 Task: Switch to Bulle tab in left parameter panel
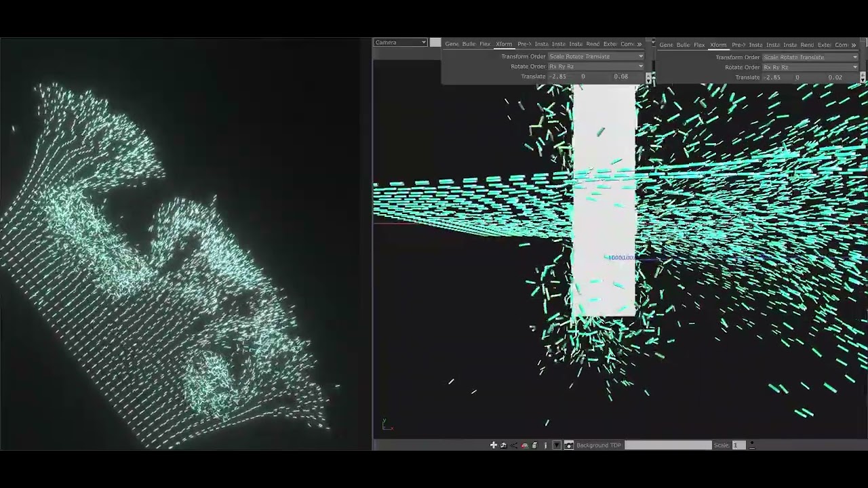(x=469, y=44)
